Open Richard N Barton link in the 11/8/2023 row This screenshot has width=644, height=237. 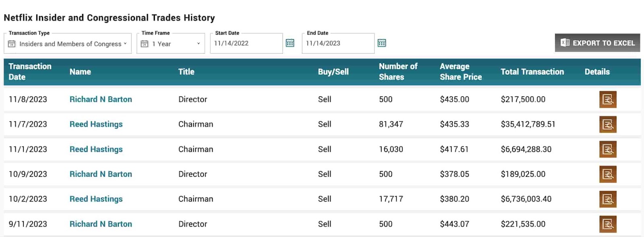[101, 100]
